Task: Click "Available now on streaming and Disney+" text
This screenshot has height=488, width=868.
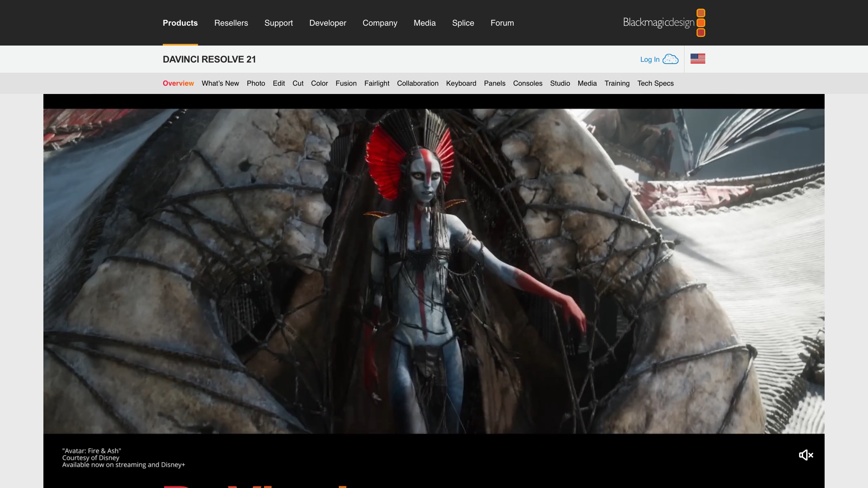Action: point(123,465)
